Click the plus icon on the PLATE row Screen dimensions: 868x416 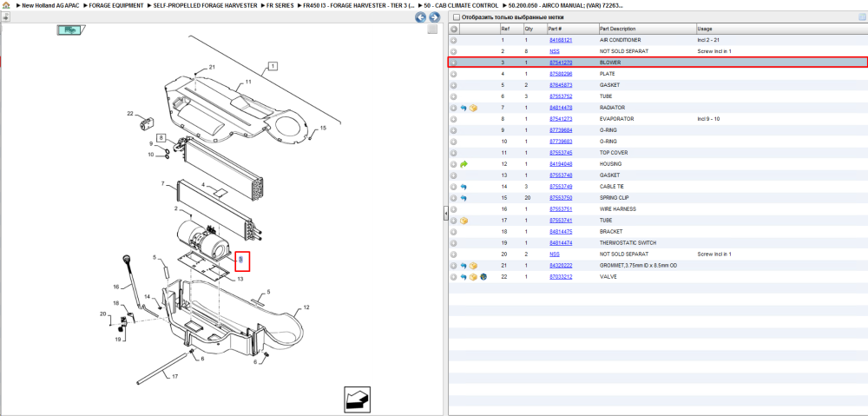[453, 74]
